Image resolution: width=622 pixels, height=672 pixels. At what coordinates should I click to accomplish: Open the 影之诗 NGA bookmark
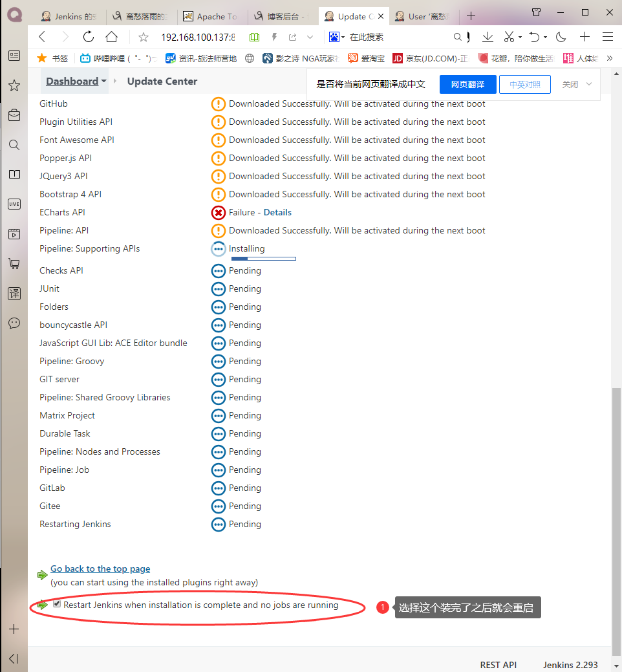[301, 58]
